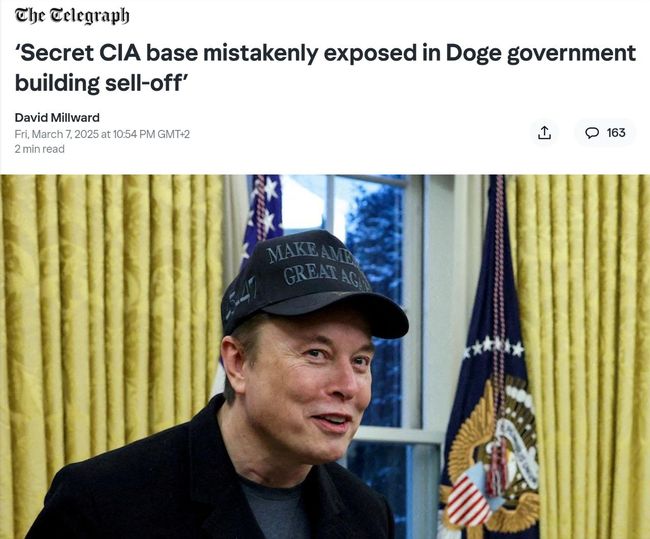Open author David Millward's profile
This screenshot has height=539, width=650.
point(57,117)
